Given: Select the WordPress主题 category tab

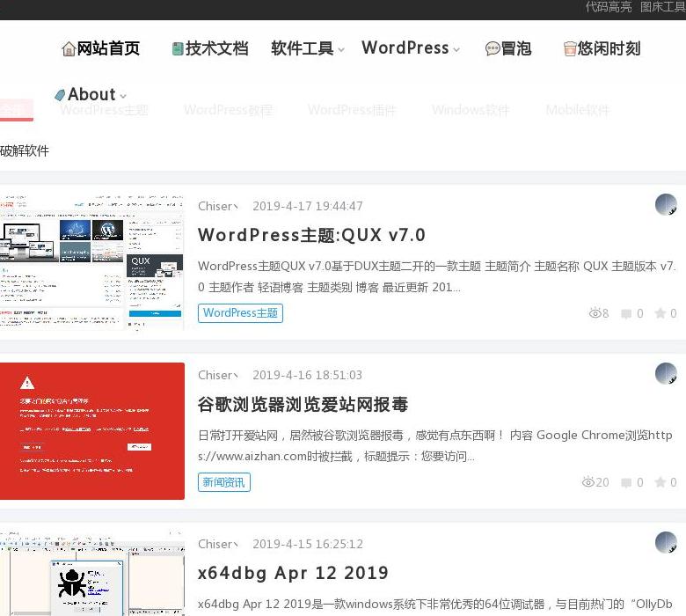Looking at the screenshot, I should click(x=104, y=109).
